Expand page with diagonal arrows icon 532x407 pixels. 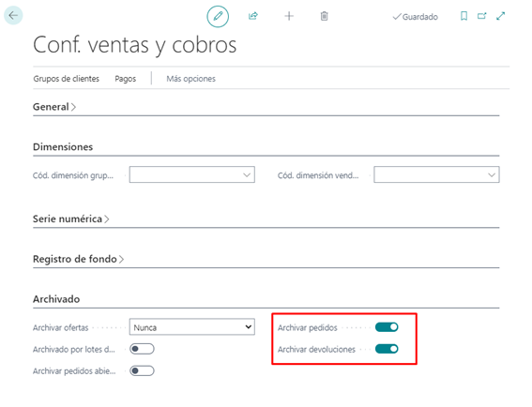[501, 16]
